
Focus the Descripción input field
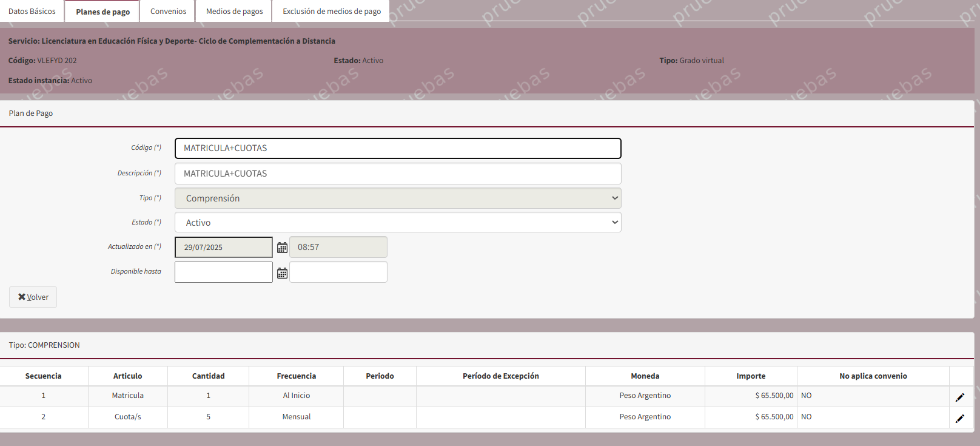tap(398, 174)
